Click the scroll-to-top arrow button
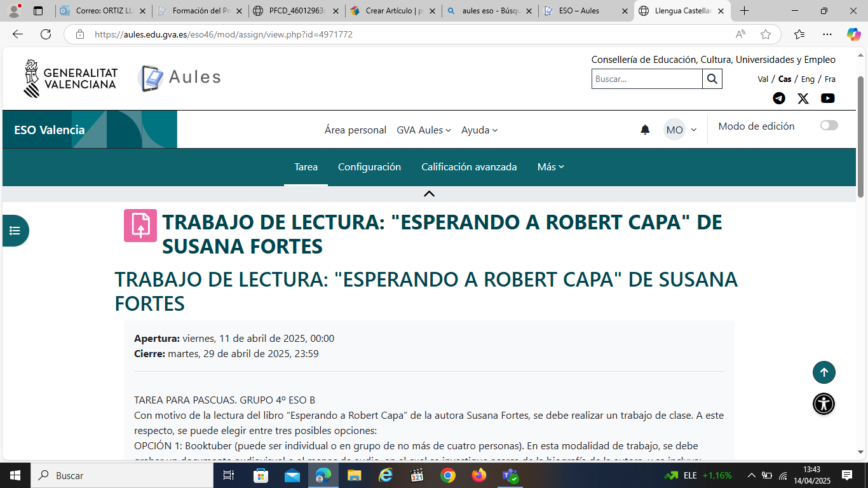868x488 pixels. (824, 372)
